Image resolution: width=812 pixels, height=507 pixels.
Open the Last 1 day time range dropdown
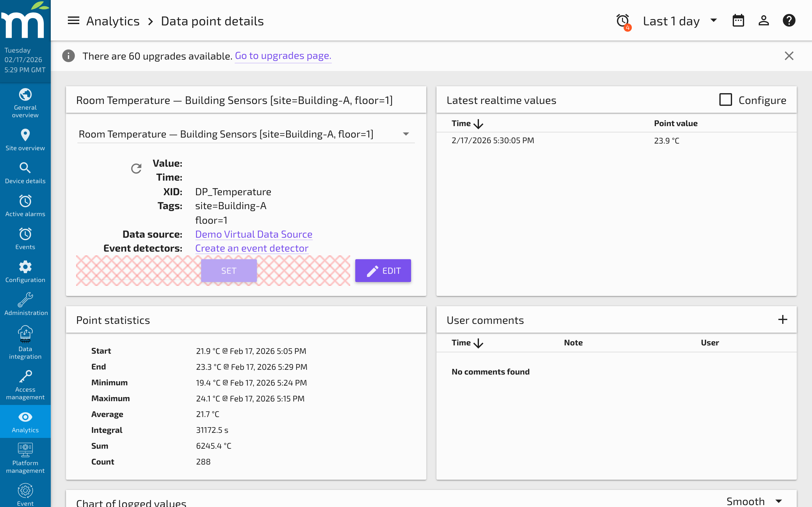tap(679, 21)
